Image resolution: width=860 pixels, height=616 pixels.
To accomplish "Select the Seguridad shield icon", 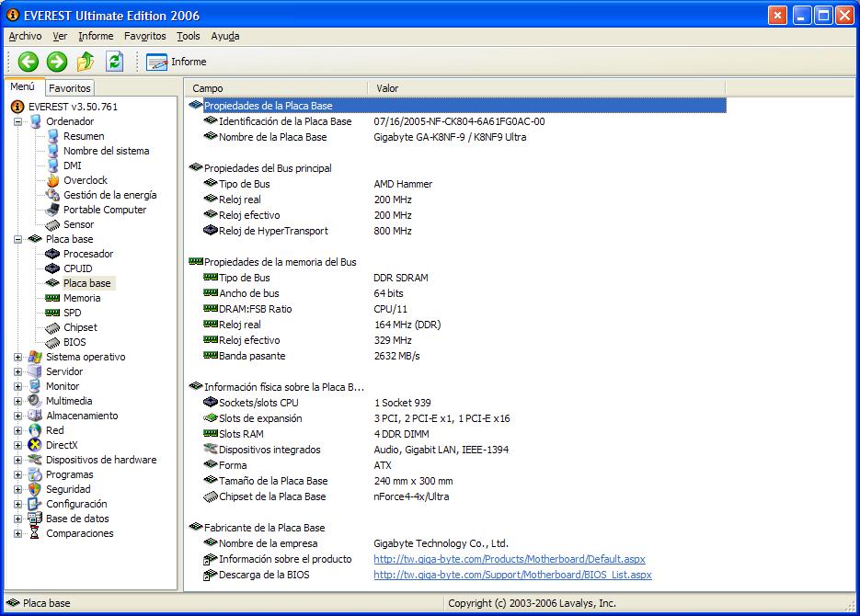I will (x=35, y=489).
